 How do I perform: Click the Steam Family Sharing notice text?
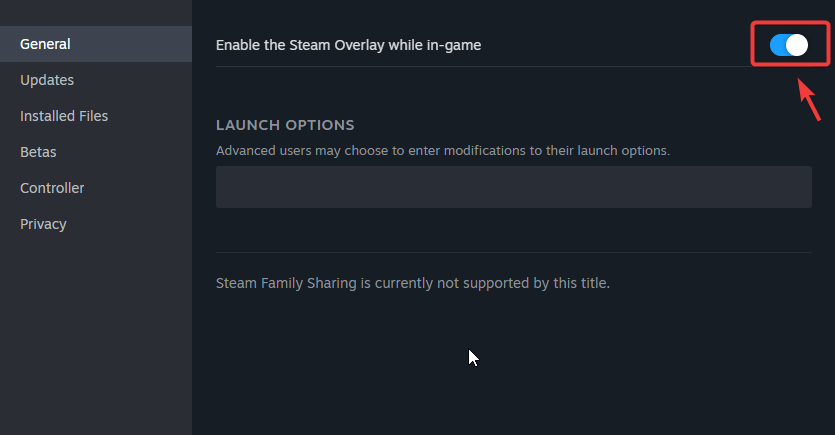click(412, 283)
